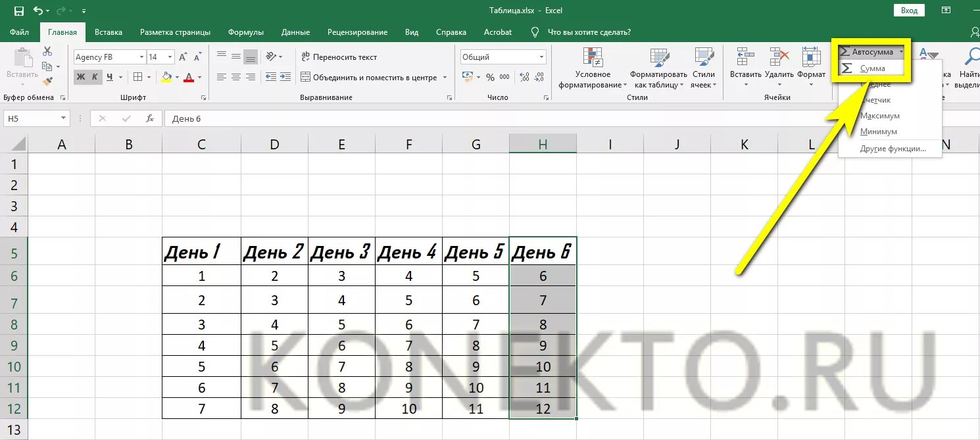Decrease the font size with the small A icon

(198, 57)
